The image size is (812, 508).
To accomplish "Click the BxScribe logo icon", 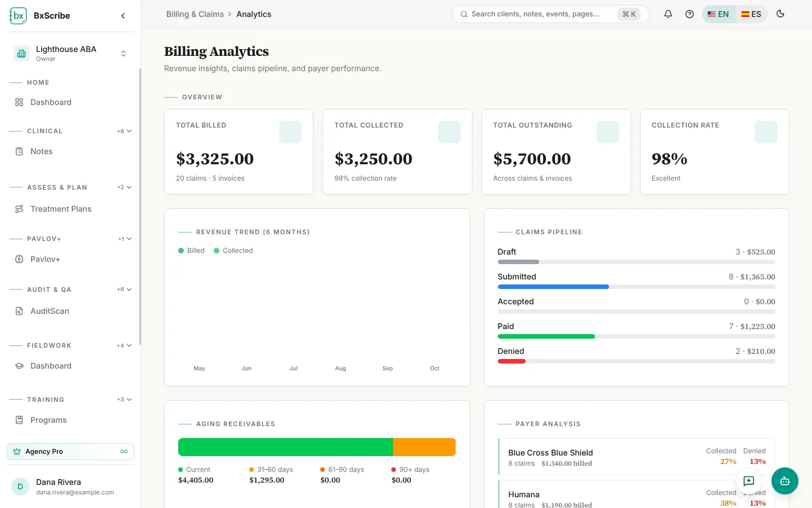I will click(18, 16).
